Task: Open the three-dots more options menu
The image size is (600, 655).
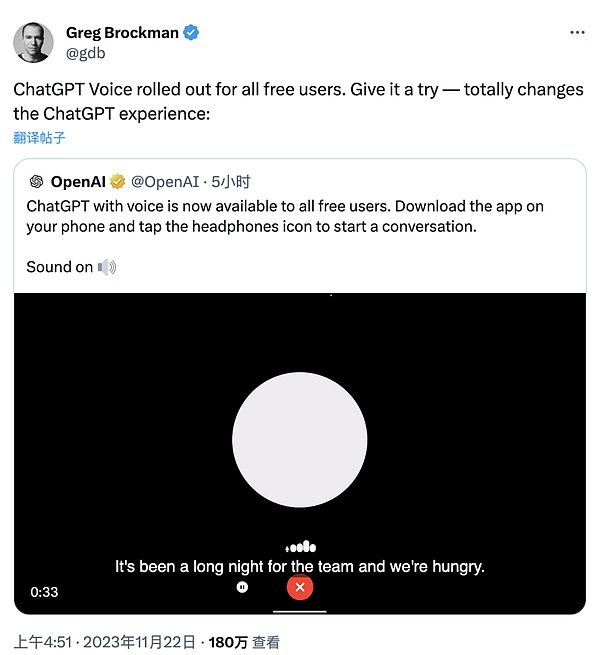Action: (577, 33)
